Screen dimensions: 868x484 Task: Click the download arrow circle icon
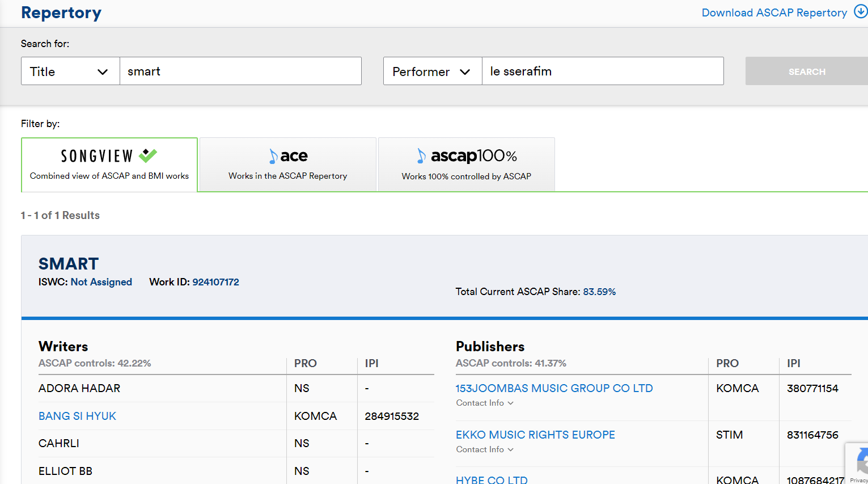coord(860,12)
